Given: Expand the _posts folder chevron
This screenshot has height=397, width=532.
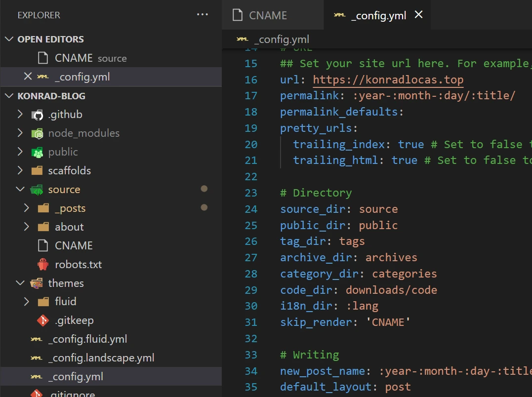Looking at the screenshot, I should tap(27, 208).
